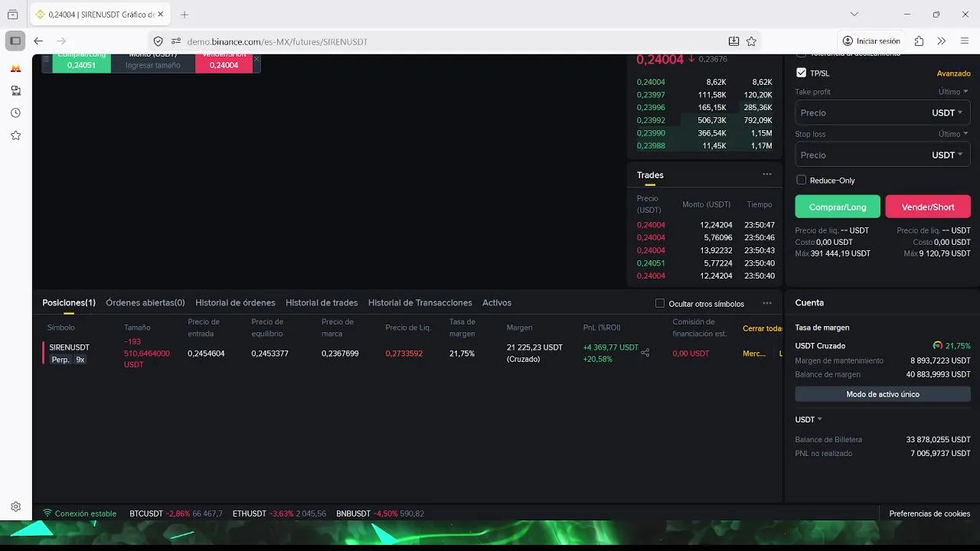
Task: Click Cerrar todas positions link
Action: point(763,328)
